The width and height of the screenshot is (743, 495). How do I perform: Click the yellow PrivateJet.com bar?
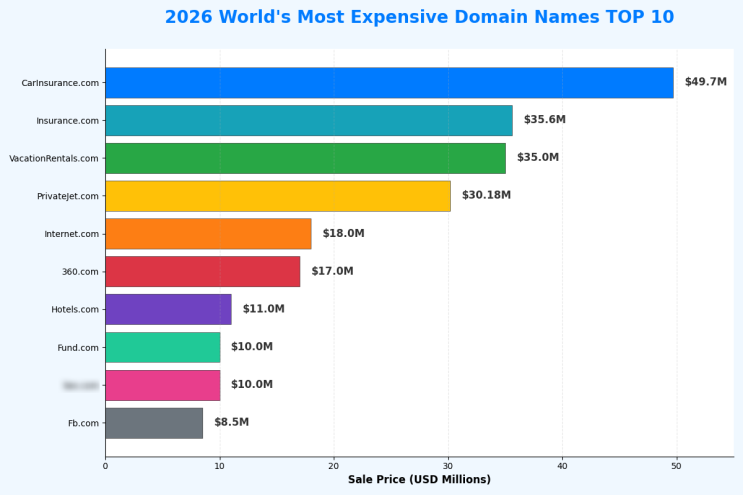pyautogui.click(x=278, y=196)
